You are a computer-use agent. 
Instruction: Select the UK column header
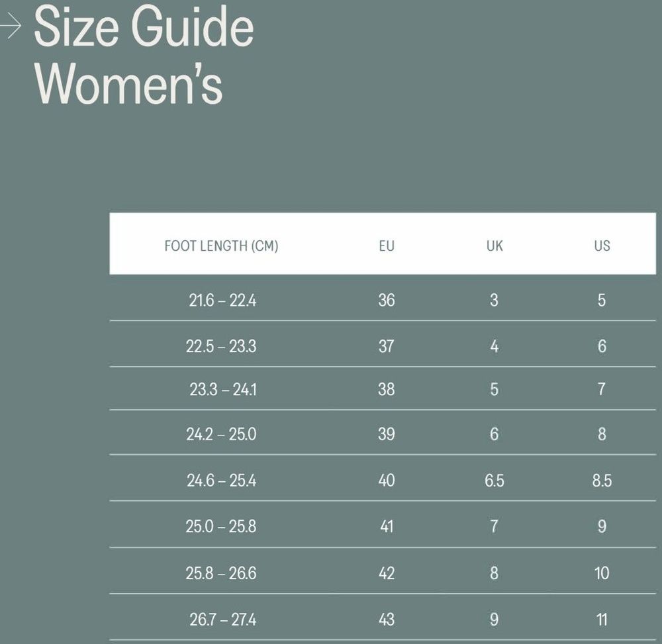point(495,246)
